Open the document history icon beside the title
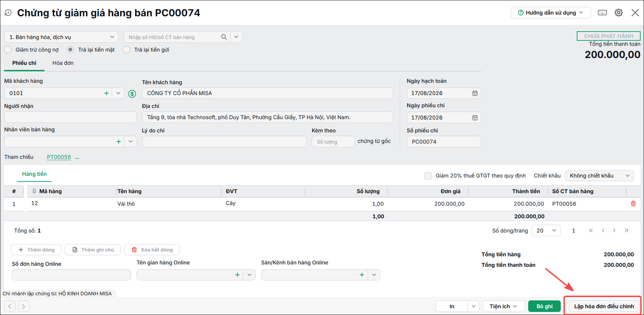644x315 pixels. 8,13
